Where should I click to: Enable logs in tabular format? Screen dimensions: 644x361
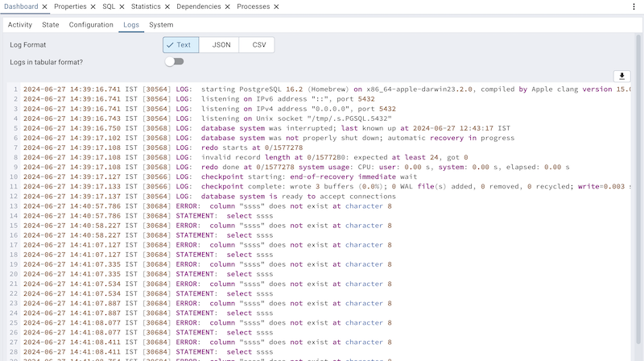tap(174, 61)
